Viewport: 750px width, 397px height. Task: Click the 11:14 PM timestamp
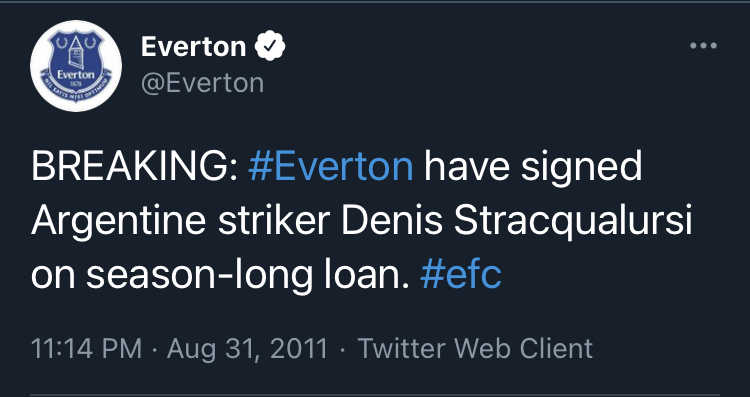point(87,348)
